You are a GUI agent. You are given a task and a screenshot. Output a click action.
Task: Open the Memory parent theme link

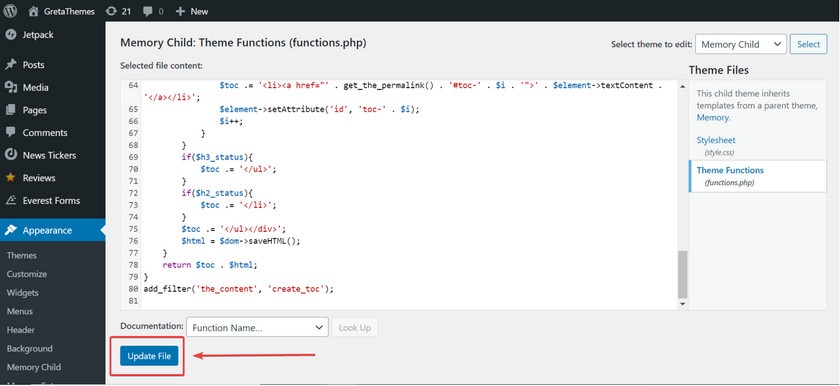coord(712,117)
